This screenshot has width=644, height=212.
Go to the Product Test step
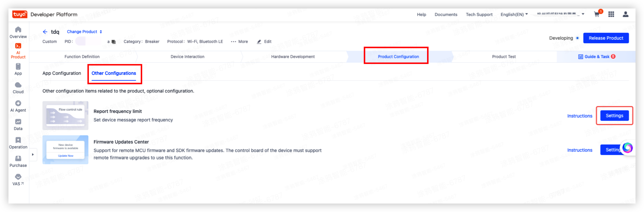[504, 57]
